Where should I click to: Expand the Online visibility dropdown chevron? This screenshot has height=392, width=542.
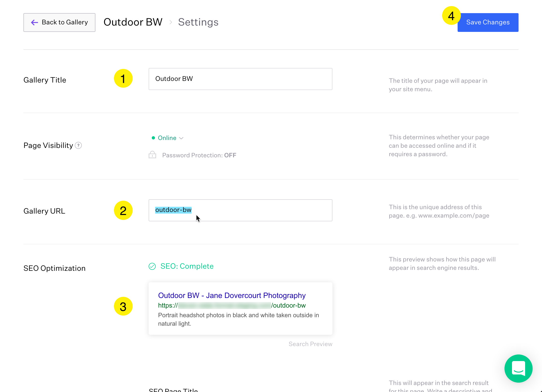pos(181,138)
